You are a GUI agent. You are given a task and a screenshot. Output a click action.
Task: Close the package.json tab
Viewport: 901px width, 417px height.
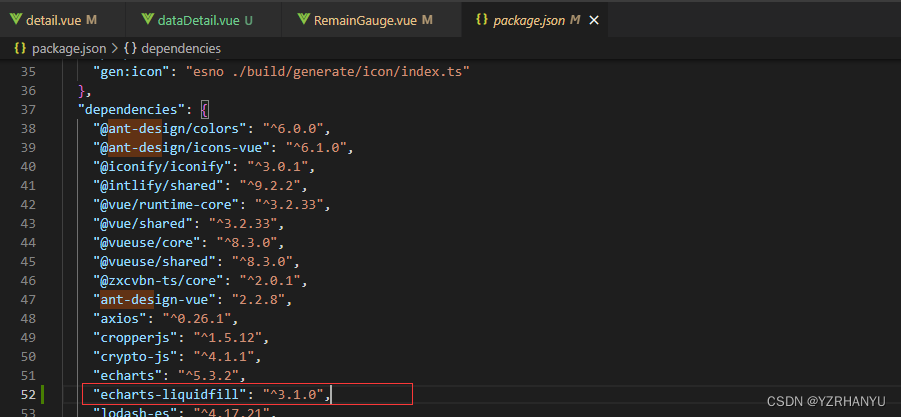pyautogui.click(x=594, y=20)
